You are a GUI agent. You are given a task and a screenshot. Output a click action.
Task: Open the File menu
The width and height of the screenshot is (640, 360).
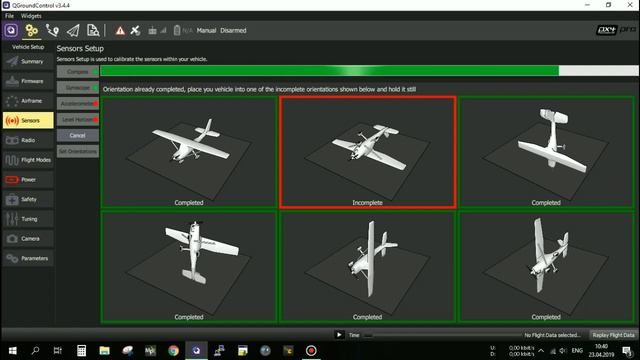click(9, 16)
